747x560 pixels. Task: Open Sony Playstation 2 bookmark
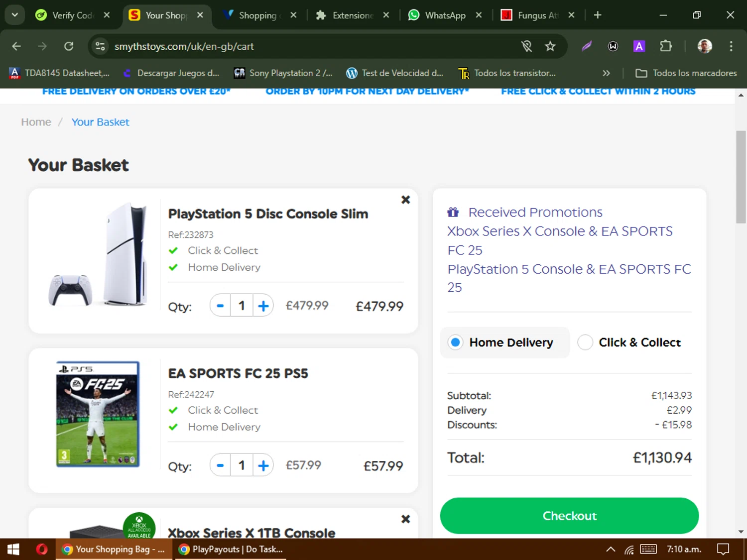(283, 73)
